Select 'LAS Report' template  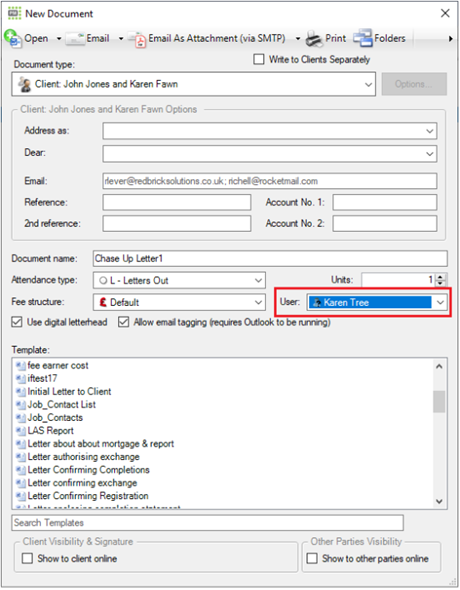coord(51,430)
